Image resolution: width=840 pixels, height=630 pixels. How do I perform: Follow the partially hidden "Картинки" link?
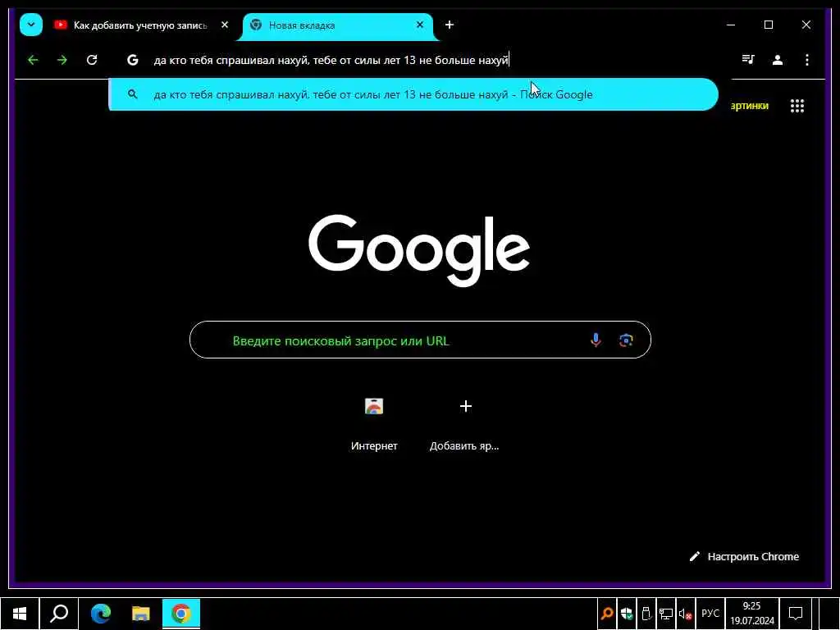click(x=750, y=106)
